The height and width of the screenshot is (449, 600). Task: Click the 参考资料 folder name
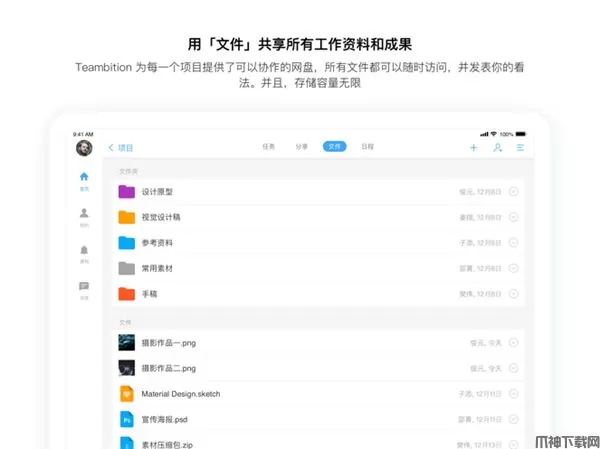pyautogui.click(x=157, y=243)
